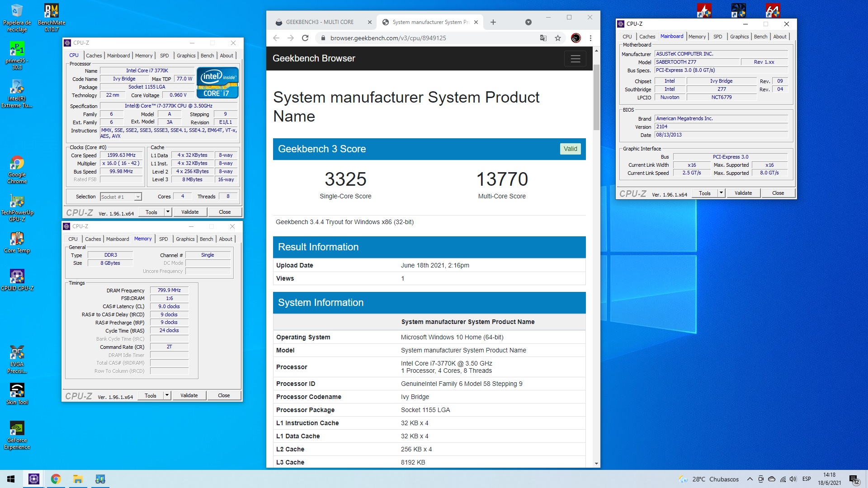This screenshot has width=868, height=488.
Task: Open the AIDA64 desktop shortcut at top right
Action: coord(773,10)
